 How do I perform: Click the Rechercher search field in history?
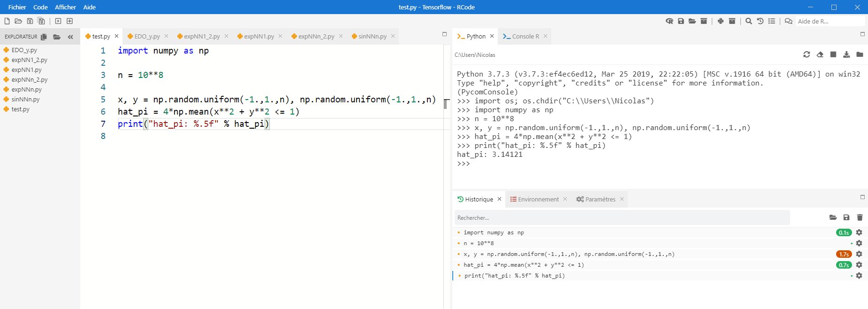622,217
